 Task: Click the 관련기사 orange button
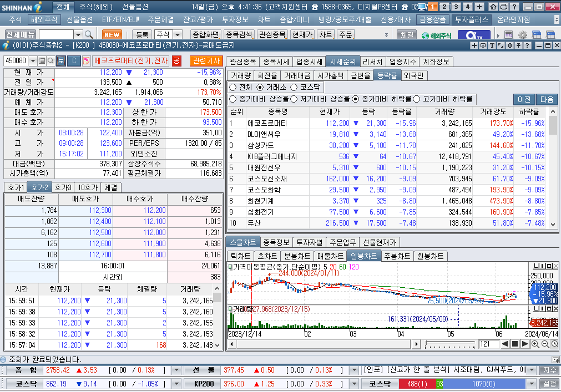206,61
